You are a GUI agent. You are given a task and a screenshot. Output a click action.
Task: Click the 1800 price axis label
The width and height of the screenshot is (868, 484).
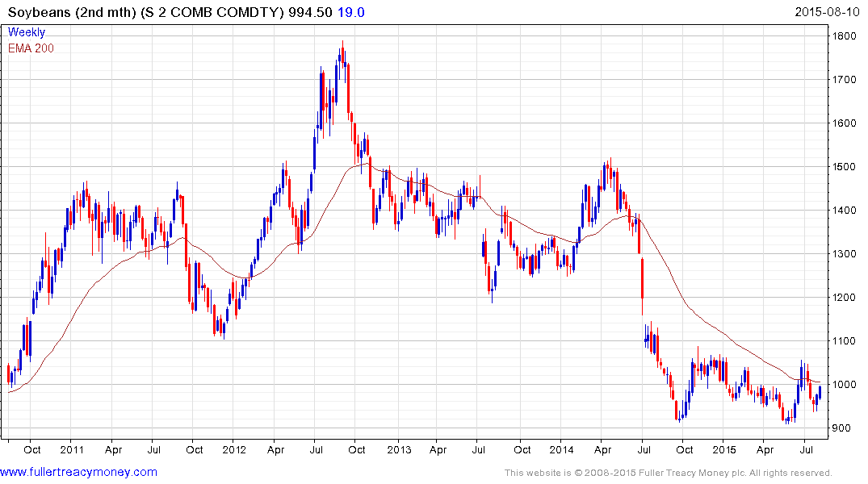point(845,36)
